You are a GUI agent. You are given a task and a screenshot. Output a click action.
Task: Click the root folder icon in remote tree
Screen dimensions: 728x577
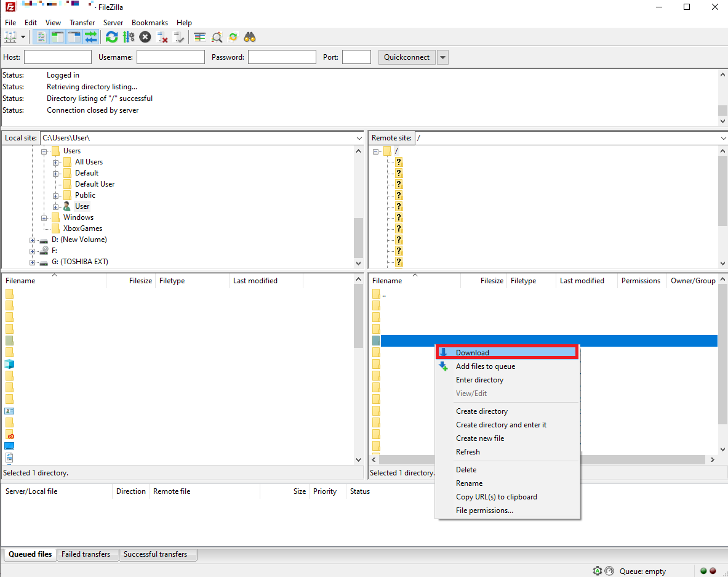(x=388, y=150)
